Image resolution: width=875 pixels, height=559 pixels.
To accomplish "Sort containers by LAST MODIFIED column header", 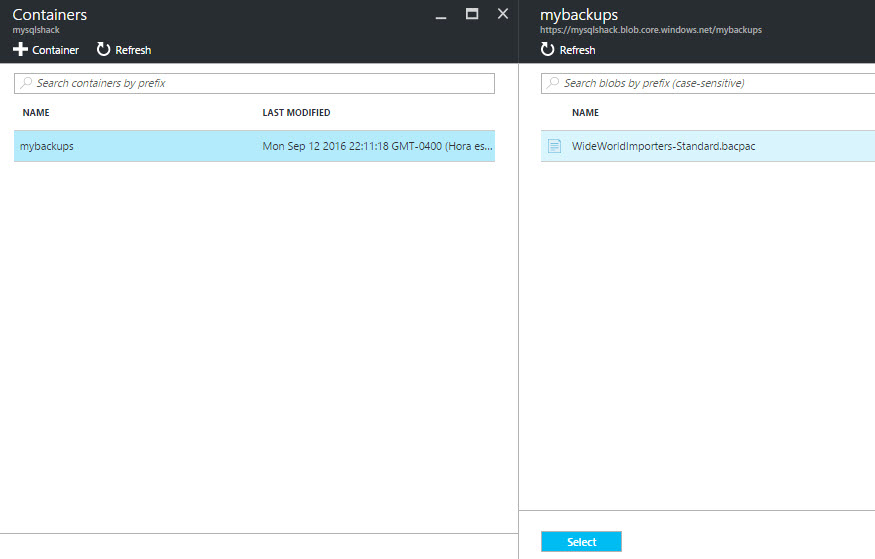I will click(x=296, y=113).
